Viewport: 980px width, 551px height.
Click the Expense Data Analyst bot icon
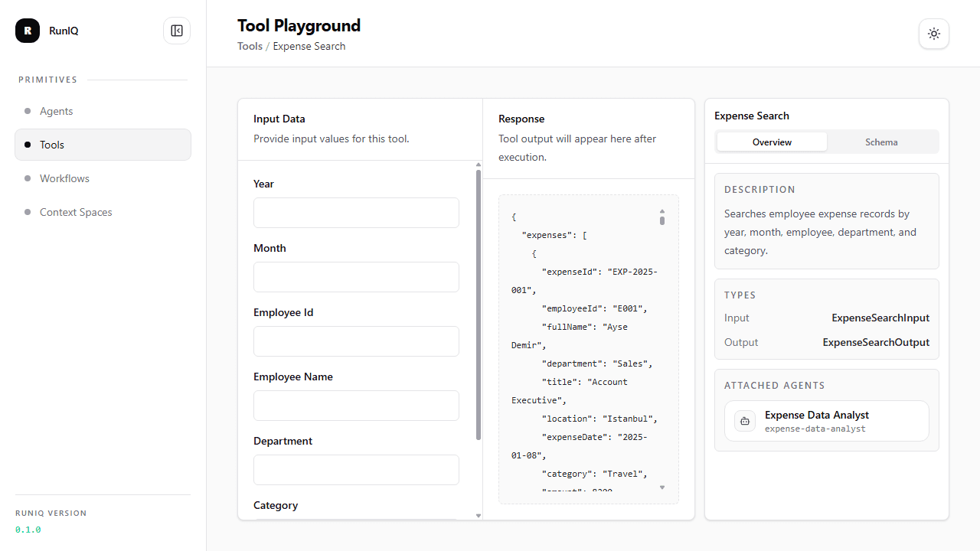(x=745, y=421)
